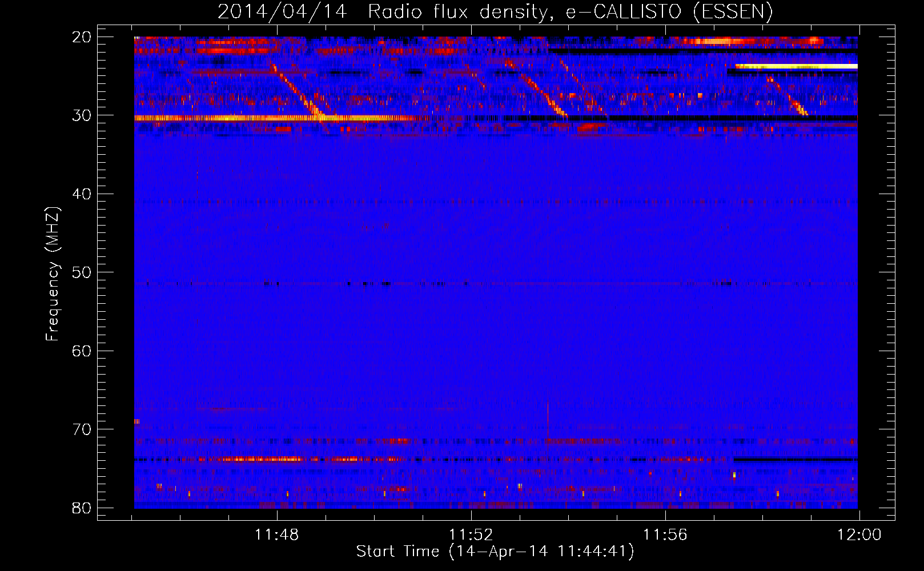Image resolution: width=924 pixels, height=571 pixels.
Task: Click the '30' frequency tick label
Action: (x=82, y=115)
